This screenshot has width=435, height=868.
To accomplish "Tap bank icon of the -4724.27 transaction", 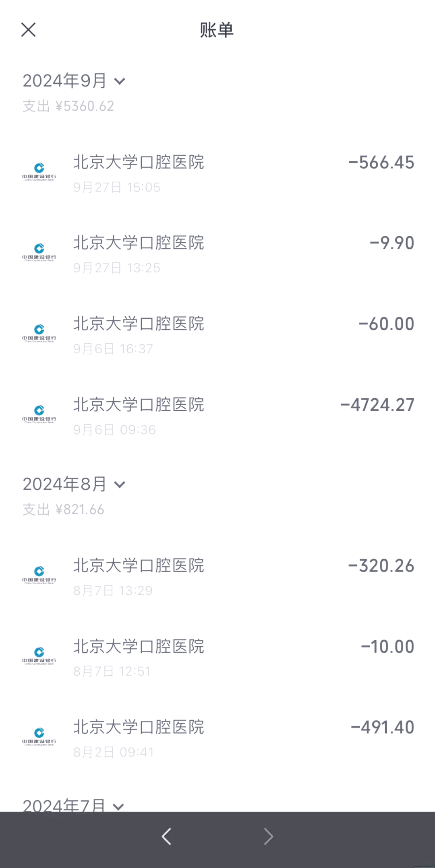I will [x=39, y=414].
